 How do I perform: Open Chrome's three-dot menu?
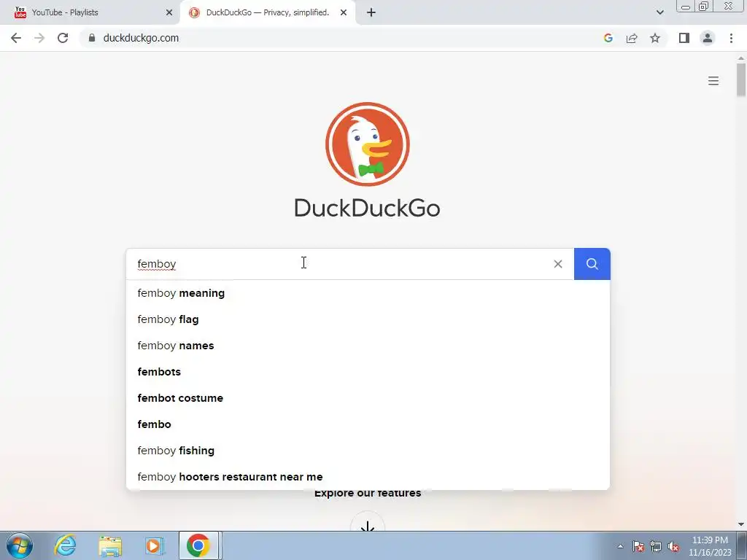coord(731,38)
